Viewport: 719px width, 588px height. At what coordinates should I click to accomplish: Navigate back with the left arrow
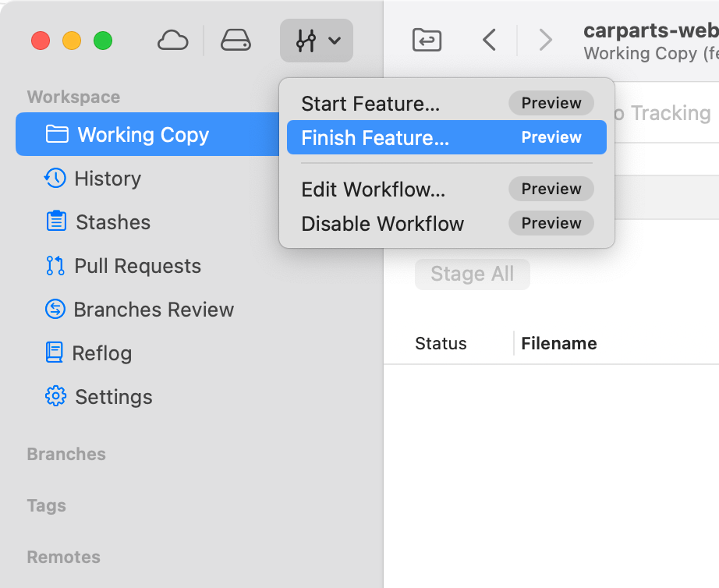click(x=489, y=40)
